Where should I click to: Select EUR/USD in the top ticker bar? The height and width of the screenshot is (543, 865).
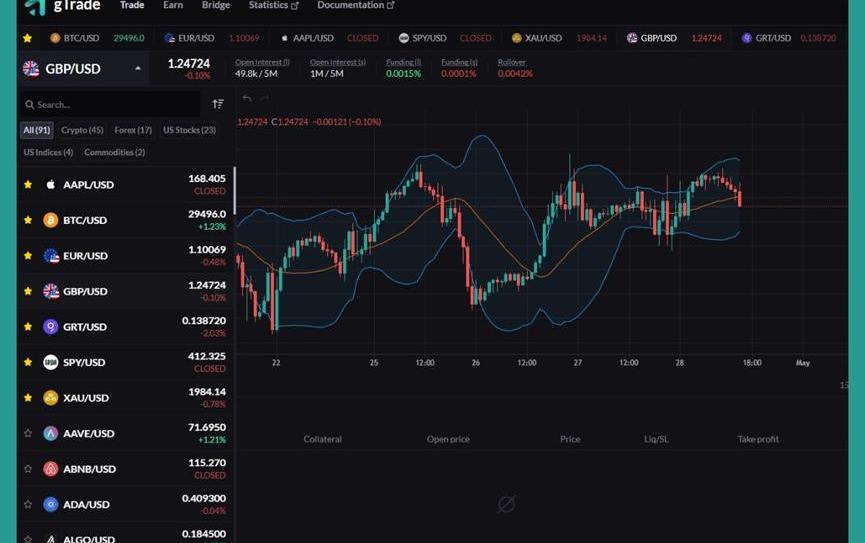tap(212, 38)
